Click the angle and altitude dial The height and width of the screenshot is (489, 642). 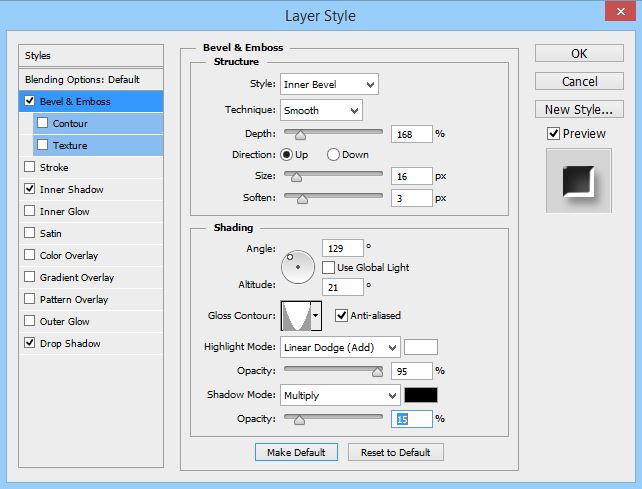[x=298, y=267]
